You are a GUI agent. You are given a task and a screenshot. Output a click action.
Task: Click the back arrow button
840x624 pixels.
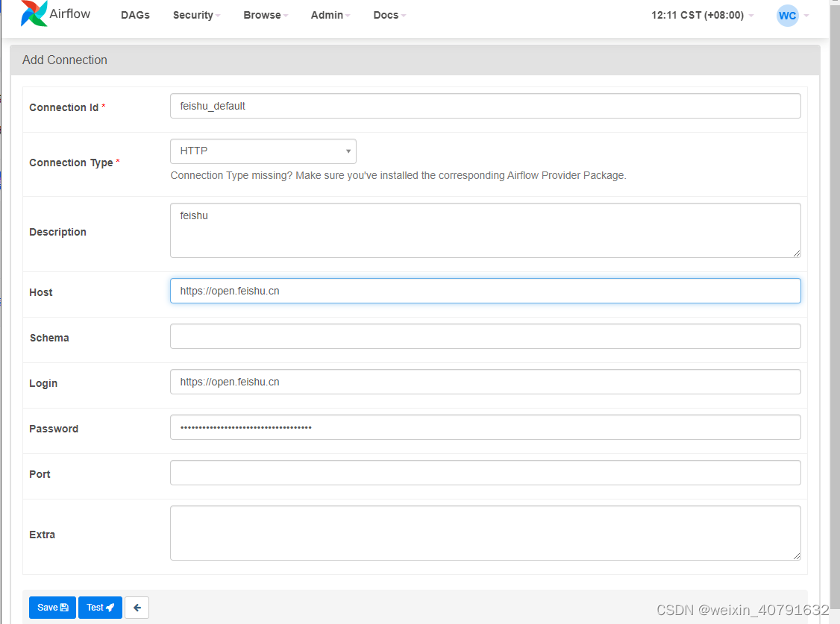click(137, 608)
